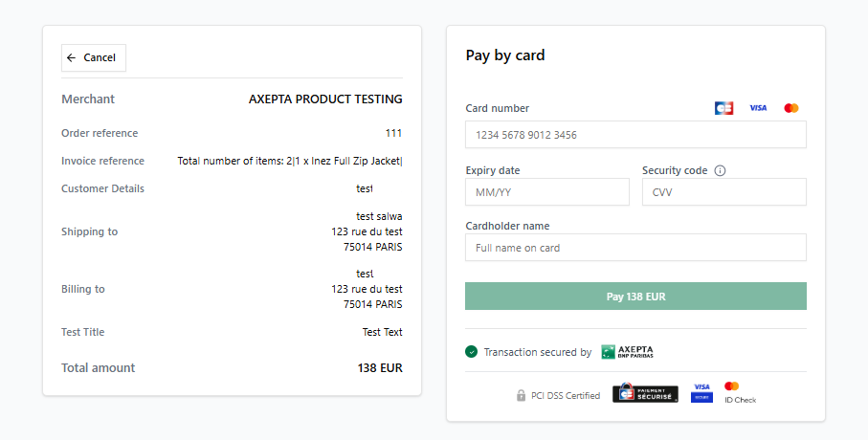This screenshot has width=868, height=440.
Task: Click the green checkmark beside Transaction secured
Action: click(472, 352)
